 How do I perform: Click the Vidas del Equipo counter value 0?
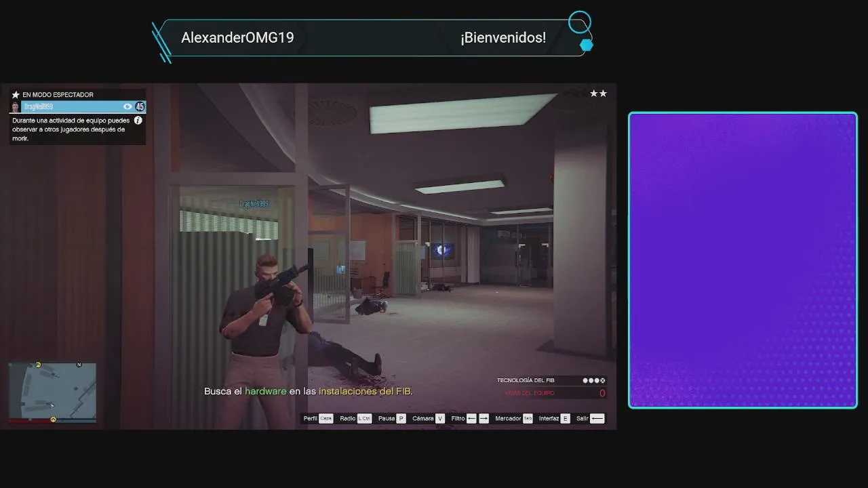[602, 393]
